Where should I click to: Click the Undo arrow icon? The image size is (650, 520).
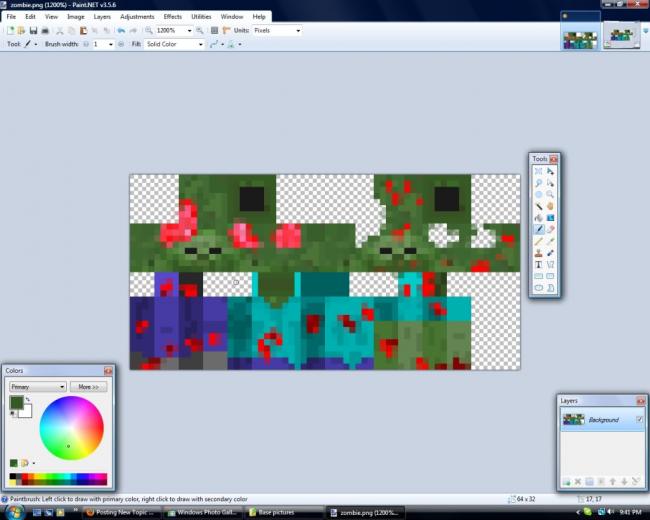(x=121, y=30)
